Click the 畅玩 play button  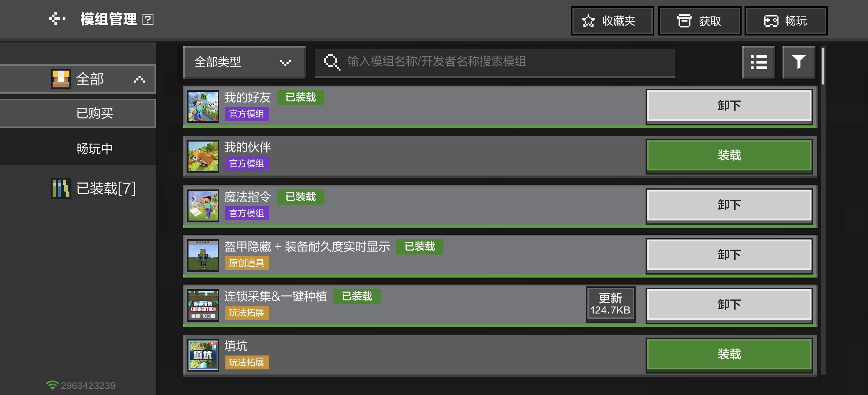tap(786, 21)
